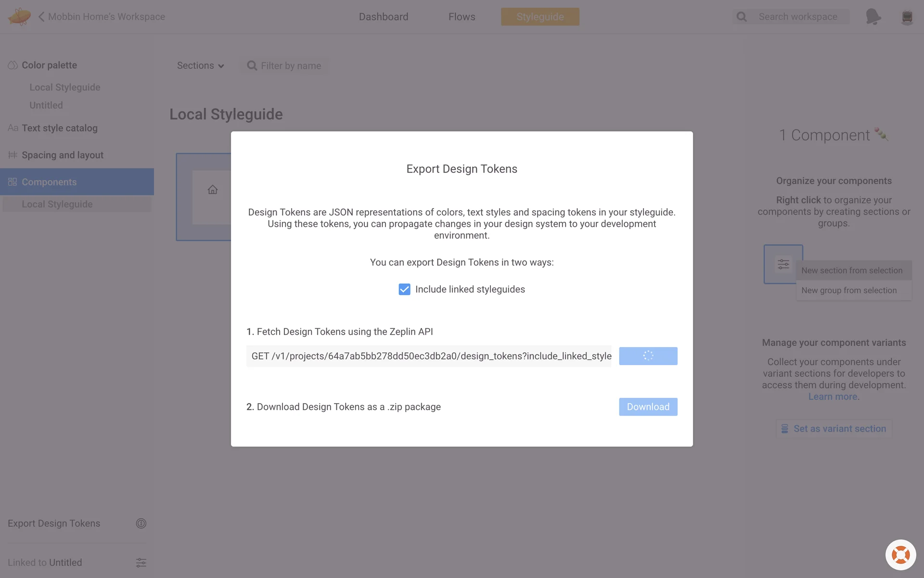
Task: Click the Zeplin API GET URL field
Action: pyautogui.click(x=428, y=356)
